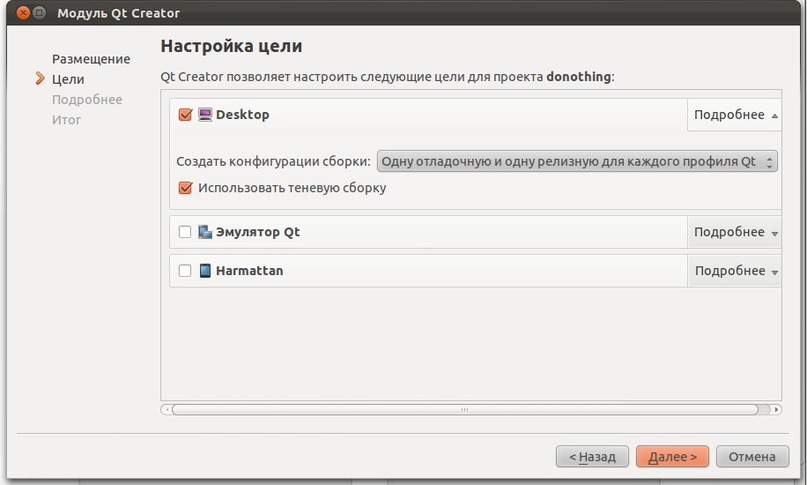This screenshot has width=807, height=485.
Task: Close the Модуль Qt Creator window
Action: 23,13
